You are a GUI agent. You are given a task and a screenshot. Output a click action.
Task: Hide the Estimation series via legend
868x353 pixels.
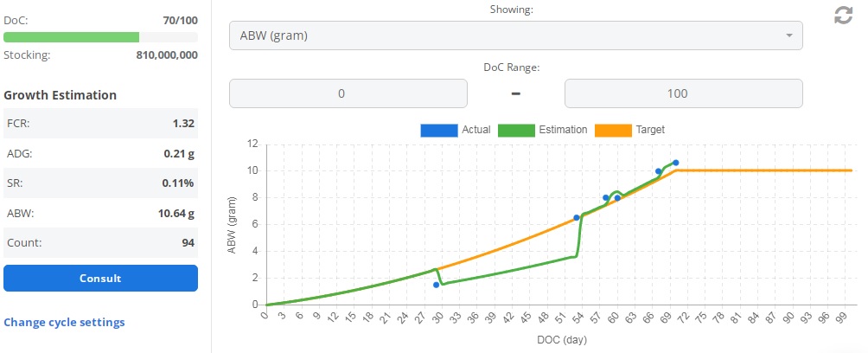pyautogui.click(x=543, y=130)
